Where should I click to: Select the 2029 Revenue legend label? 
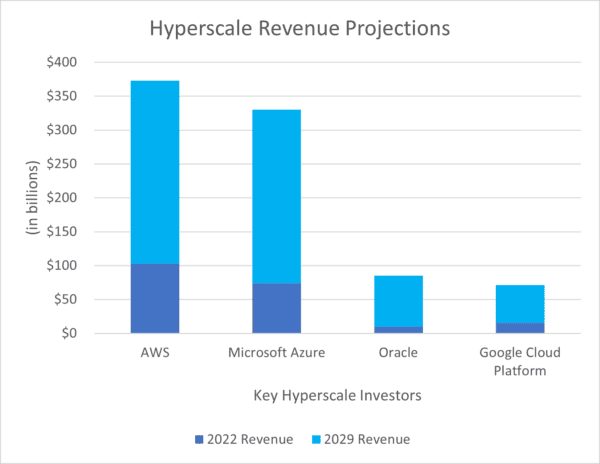tap(367, 440)
